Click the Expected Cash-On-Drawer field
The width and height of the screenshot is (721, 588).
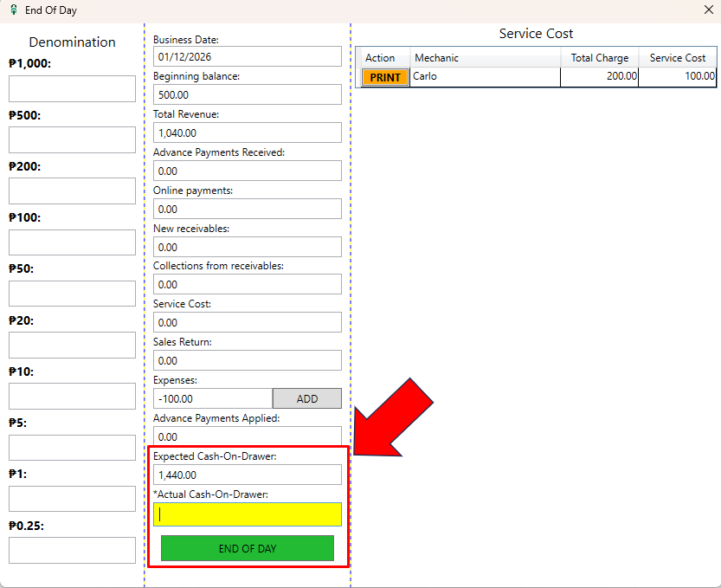tap(247, 475)
